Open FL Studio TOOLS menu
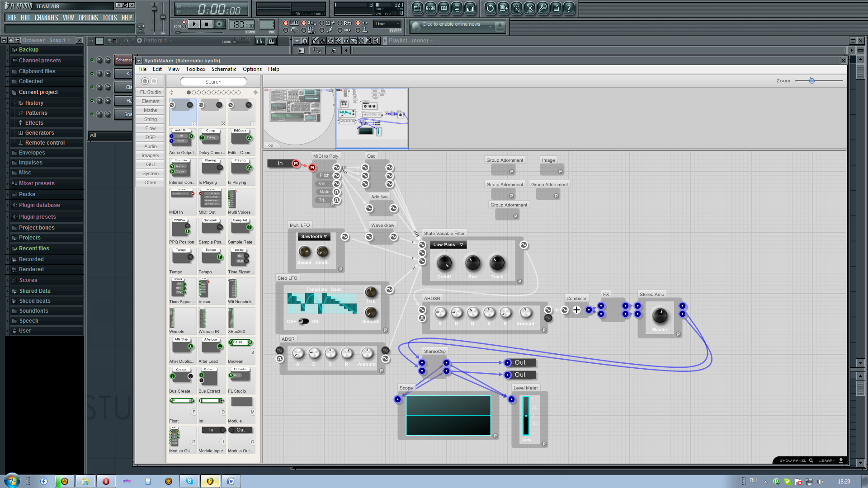The height and width of the screenshot is (488, 868). pyautogui.click(x=109, y=18)
